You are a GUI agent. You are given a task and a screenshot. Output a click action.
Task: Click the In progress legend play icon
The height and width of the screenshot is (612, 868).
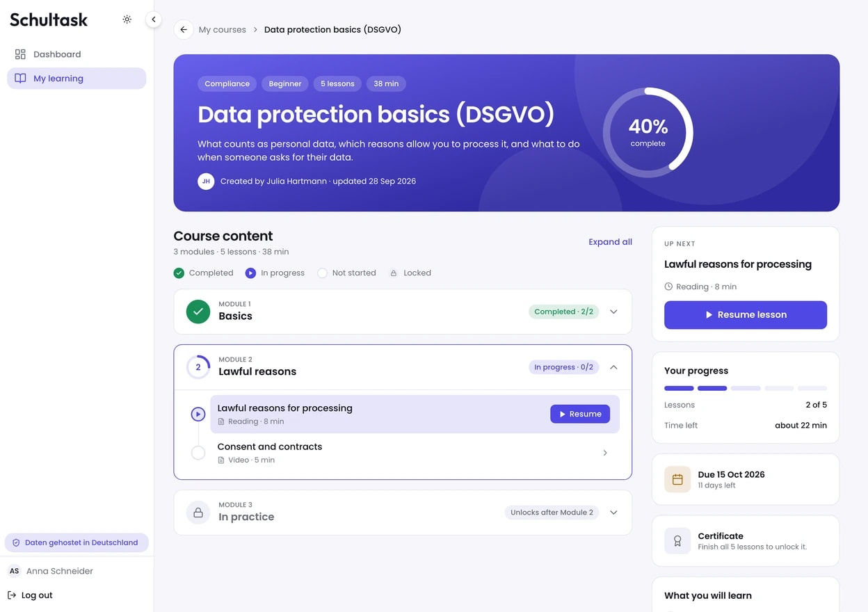[x=250, y=273]
